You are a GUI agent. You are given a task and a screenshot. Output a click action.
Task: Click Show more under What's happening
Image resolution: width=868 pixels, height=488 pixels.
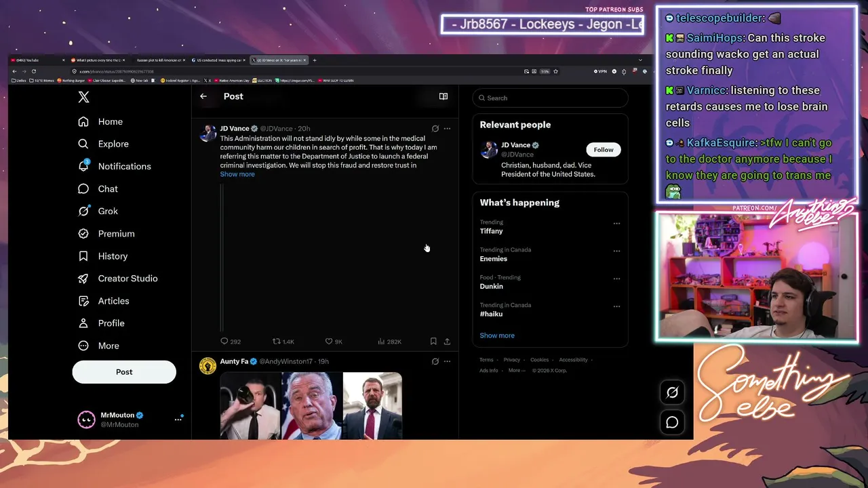click(497, 335)
